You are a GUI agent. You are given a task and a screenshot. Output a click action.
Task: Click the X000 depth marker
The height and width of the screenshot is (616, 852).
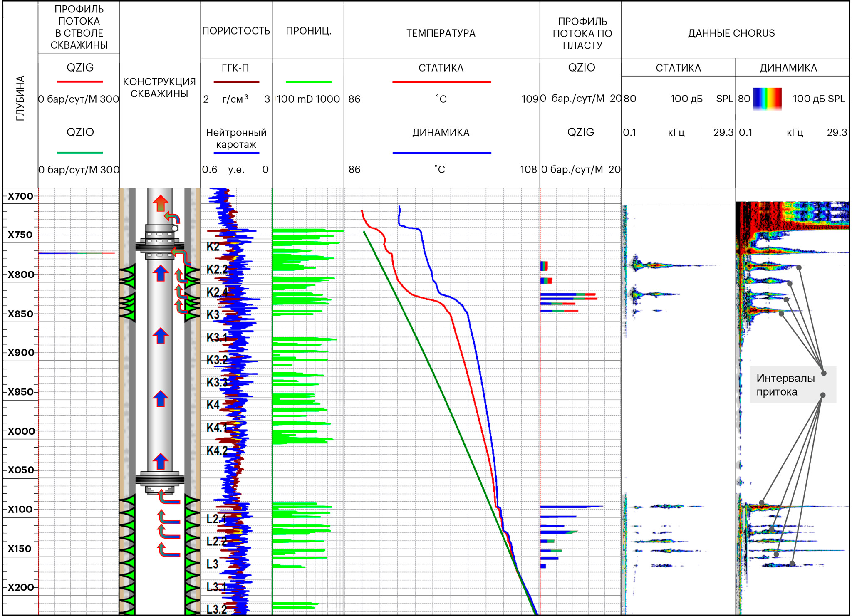[x=21, y=431]
